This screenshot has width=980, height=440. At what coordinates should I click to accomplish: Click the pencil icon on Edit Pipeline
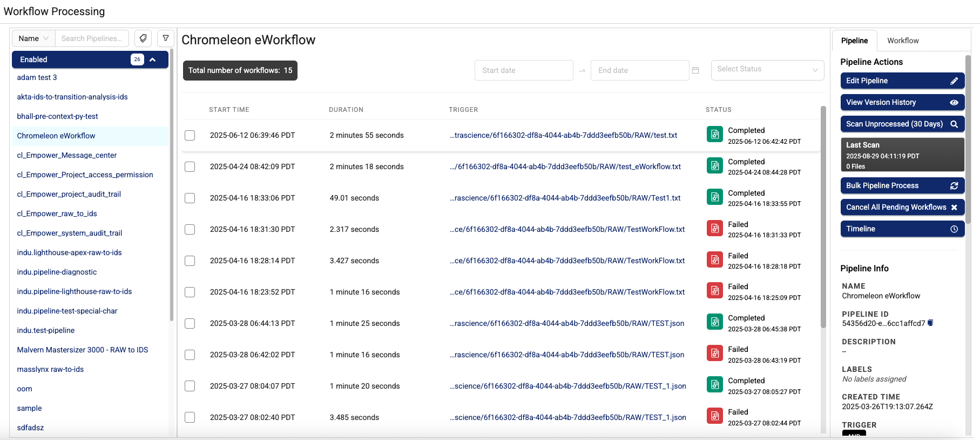click(x=954, y=81)
